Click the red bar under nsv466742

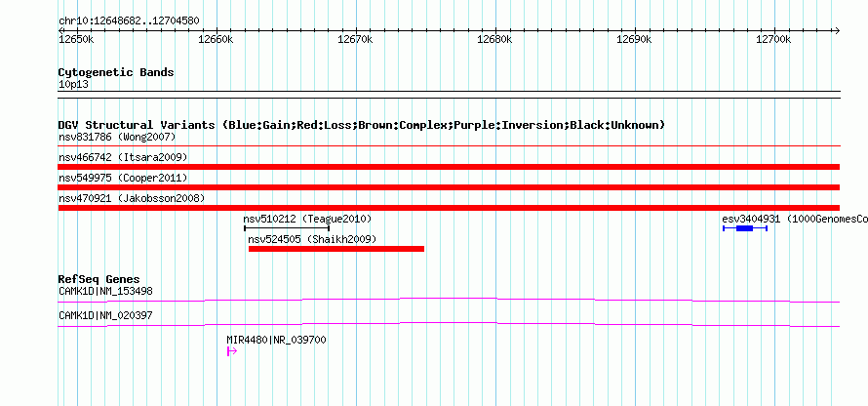[x=449, y=167]
